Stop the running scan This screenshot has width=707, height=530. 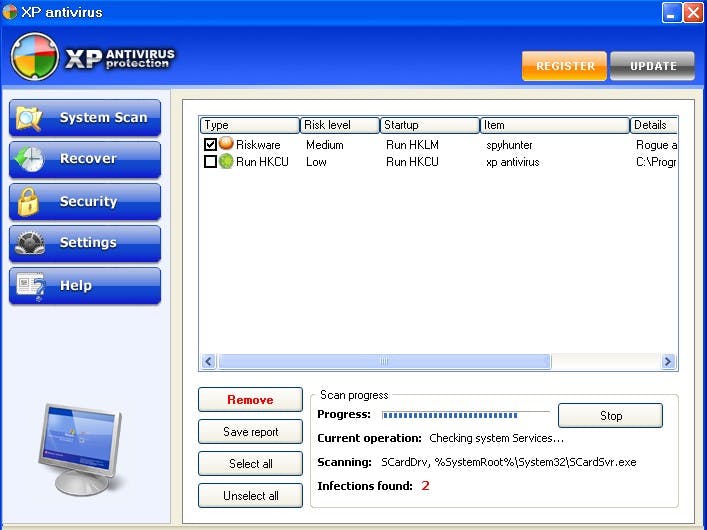[x=611, y=415]
